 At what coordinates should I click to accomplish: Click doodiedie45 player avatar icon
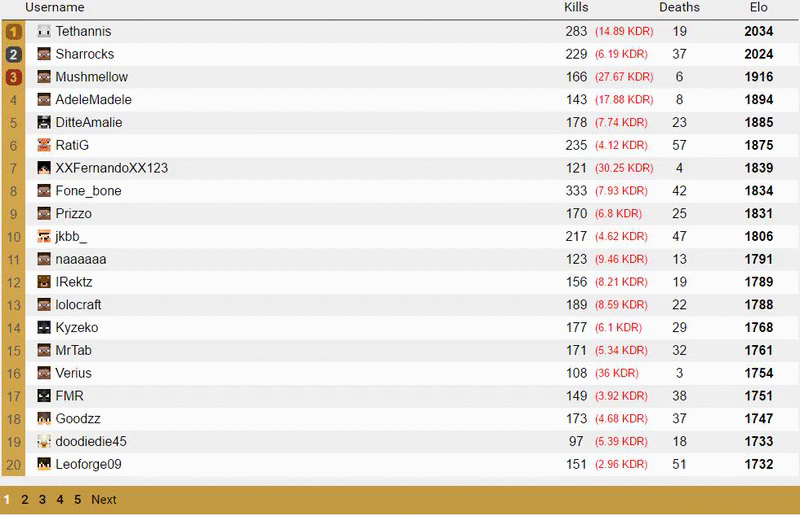pos(44,441)
